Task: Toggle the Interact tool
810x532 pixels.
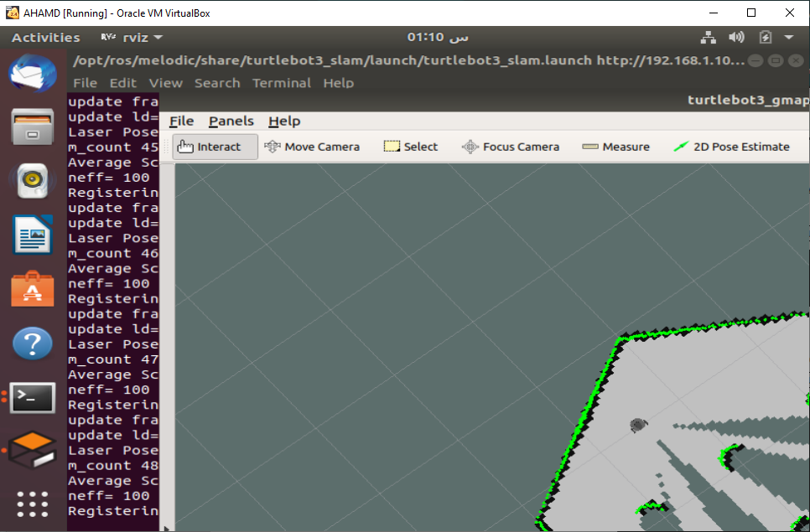Action: 214,146
